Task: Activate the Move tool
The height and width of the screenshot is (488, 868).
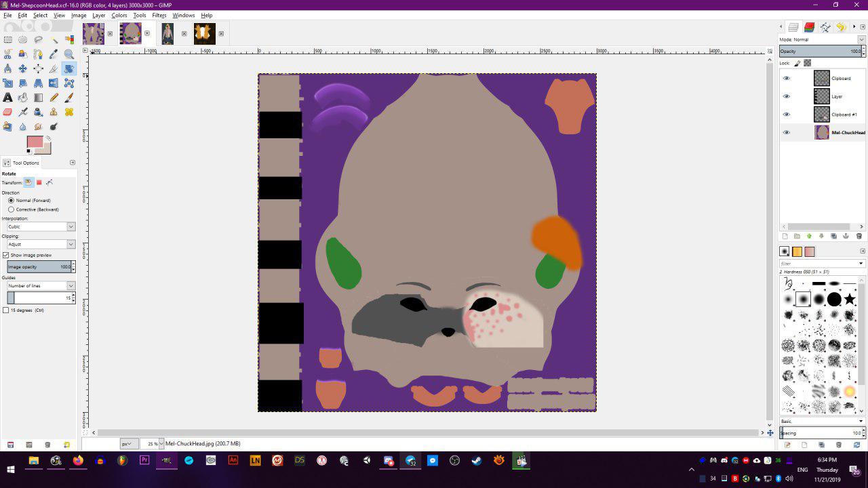Action: [23, 68]
